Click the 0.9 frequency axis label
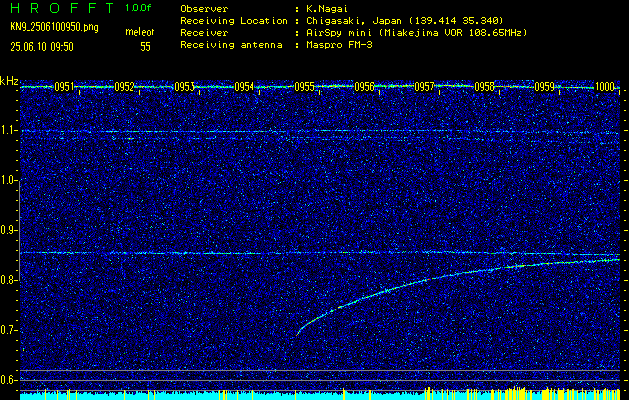The image size is (629, 400). pos(8,230)
